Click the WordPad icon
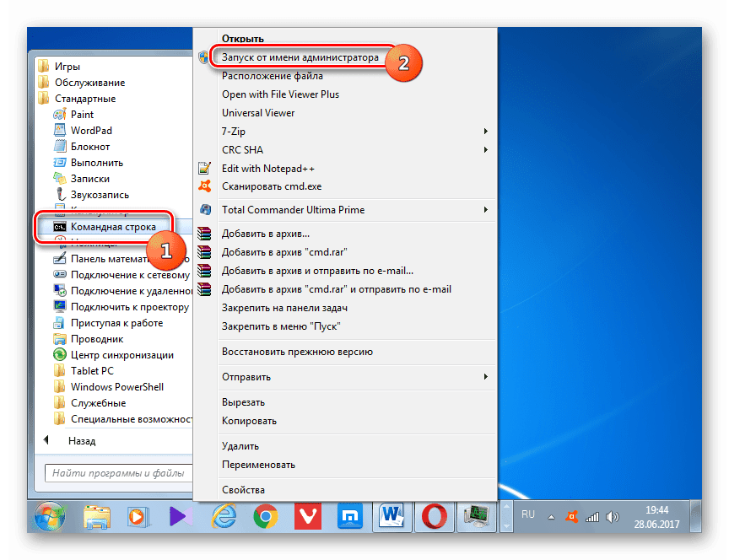Viewport: 729px width, 560px height. tap(60, 130)
